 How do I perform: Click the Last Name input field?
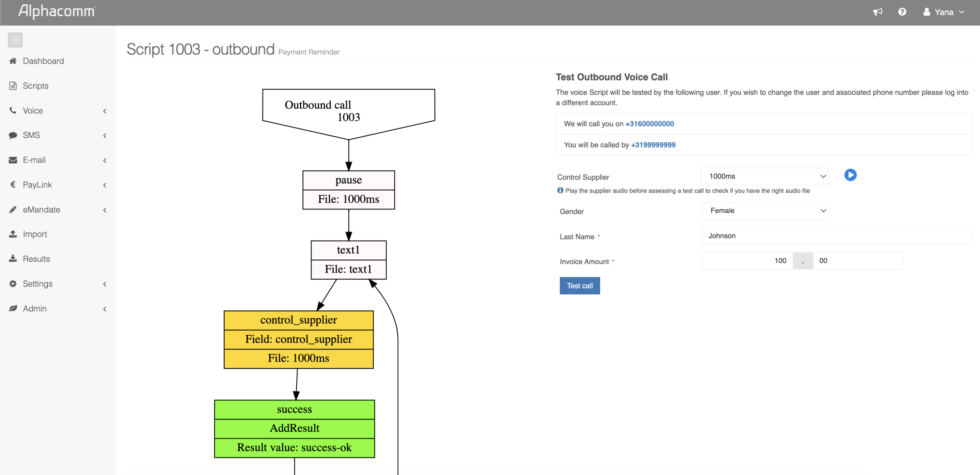[836, 235]
